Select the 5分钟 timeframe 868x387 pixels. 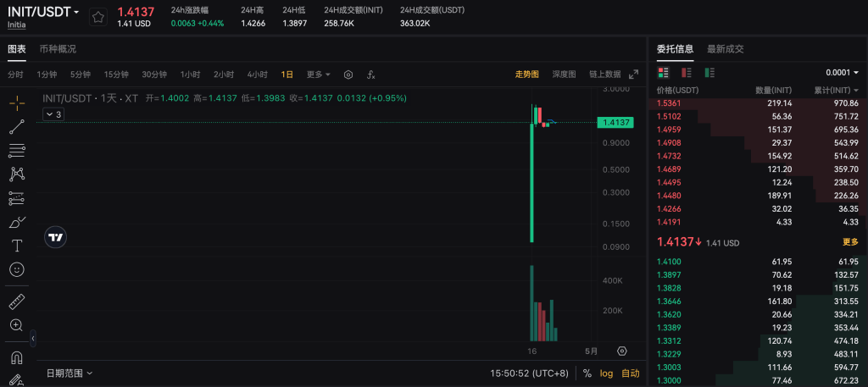pos(81,75)
